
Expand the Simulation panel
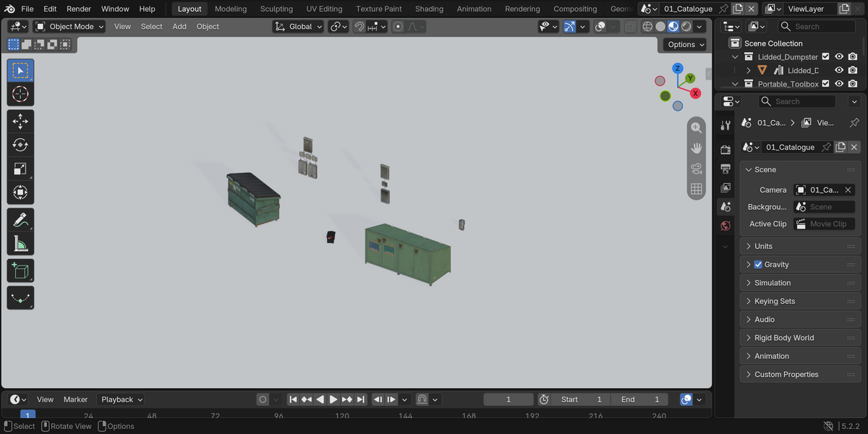coord(800,283)
